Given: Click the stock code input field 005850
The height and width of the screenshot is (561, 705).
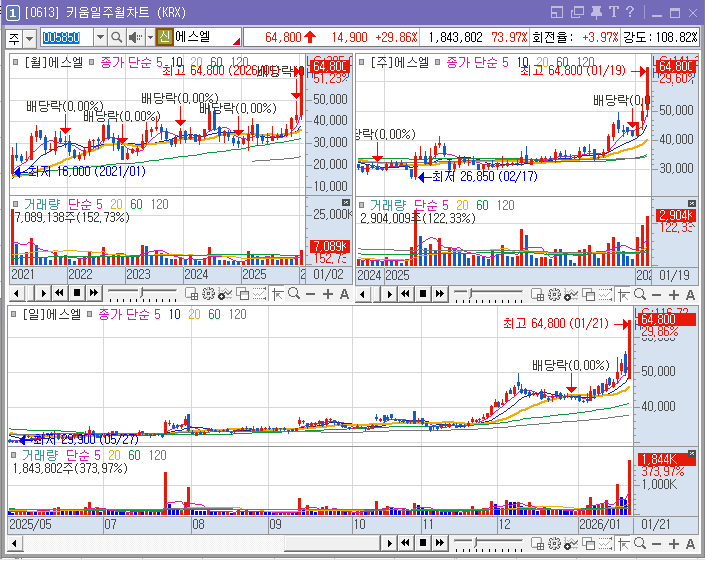Looking at the screenshot, I should pos(67,37).
